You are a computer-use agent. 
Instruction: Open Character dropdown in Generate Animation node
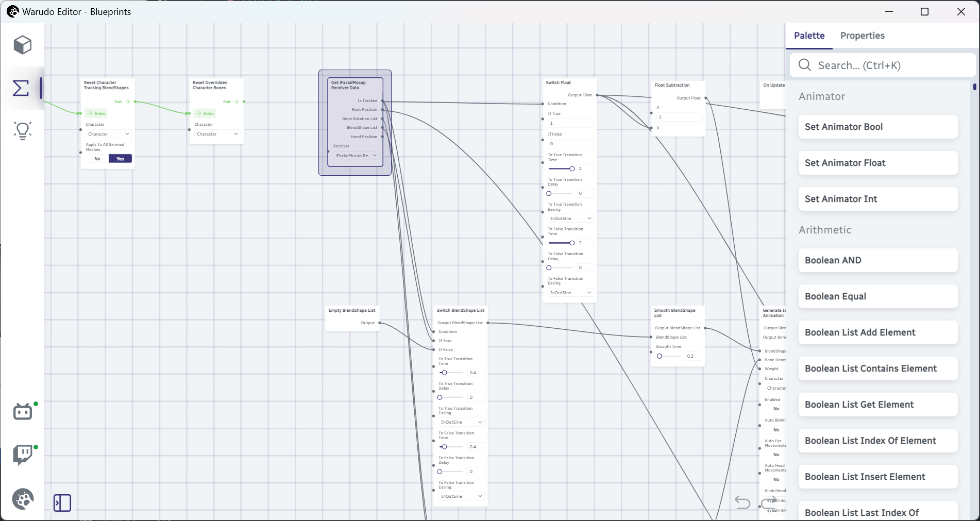(776, 388)
